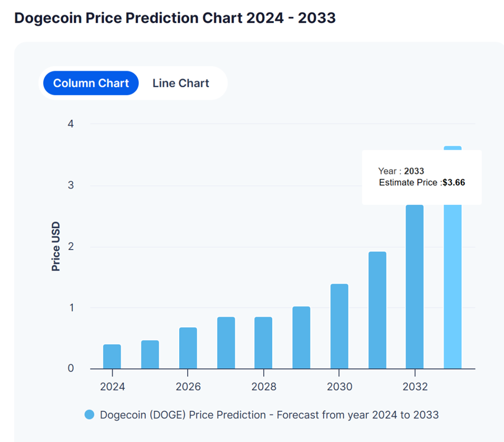Click the highlighted 2033 bar
Screen dimensions: 504x442
pyautogui.click(x=452, y=285)
